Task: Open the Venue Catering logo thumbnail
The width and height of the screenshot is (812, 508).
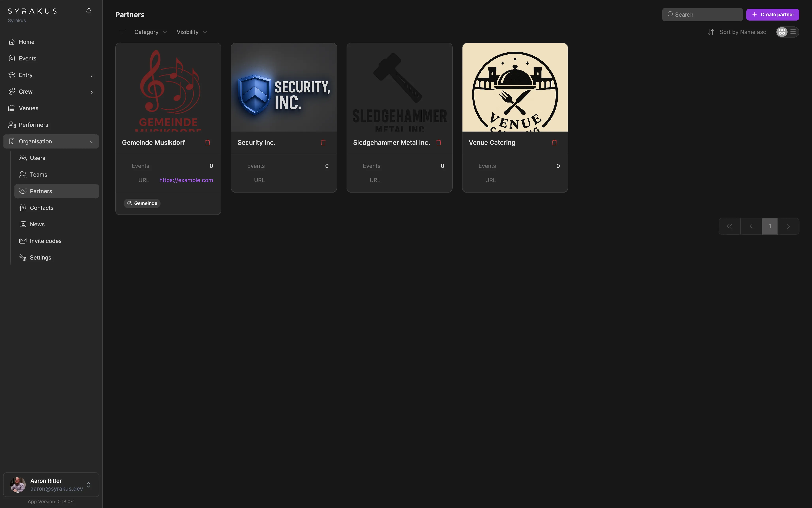Action: tap(515, 87)
